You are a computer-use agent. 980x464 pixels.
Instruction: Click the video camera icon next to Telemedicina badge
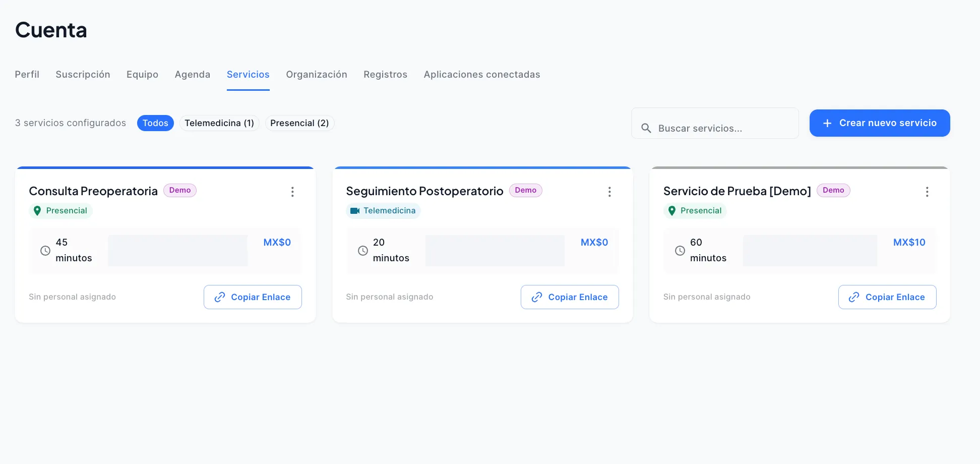point(355,210)
